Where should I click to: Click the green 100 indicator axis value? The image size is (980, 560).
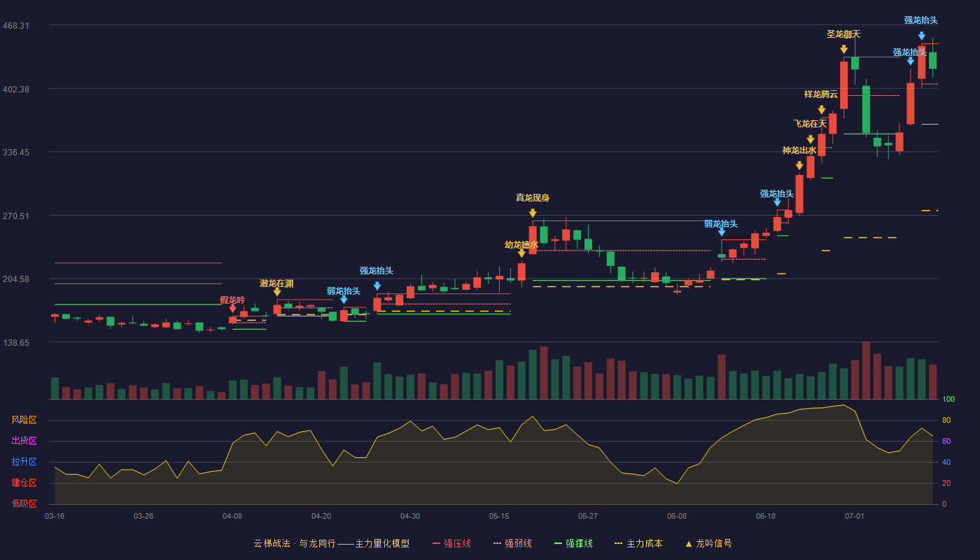pos(948,400)
